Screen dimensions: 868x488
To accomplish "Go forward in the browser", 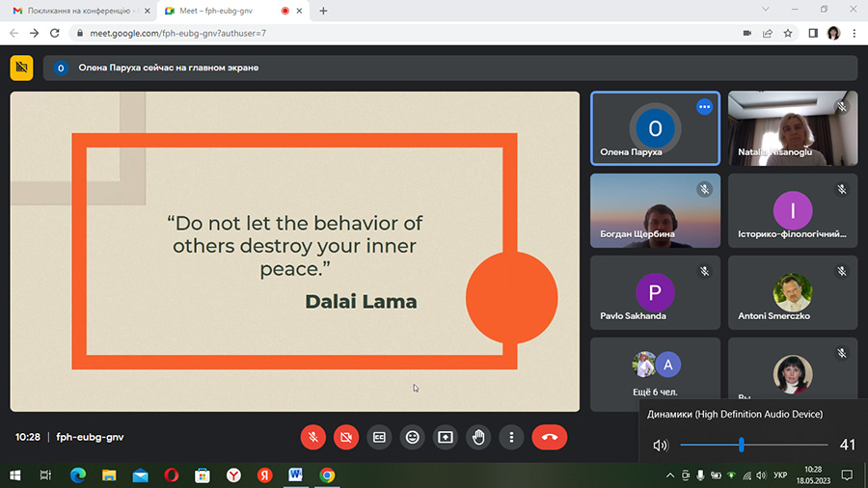I will (x=35, y=33).
